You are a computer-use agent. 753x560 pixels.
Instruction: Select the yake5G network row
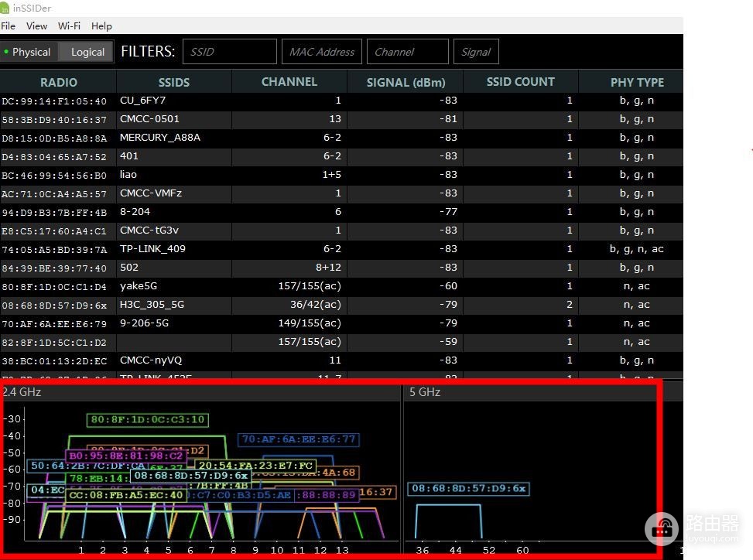341,286
